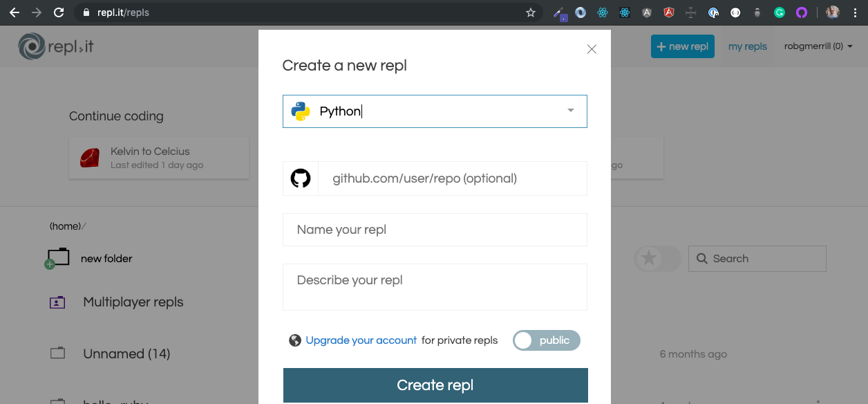
Task: Click the 'for private repls' text
Action: (460, 340)
